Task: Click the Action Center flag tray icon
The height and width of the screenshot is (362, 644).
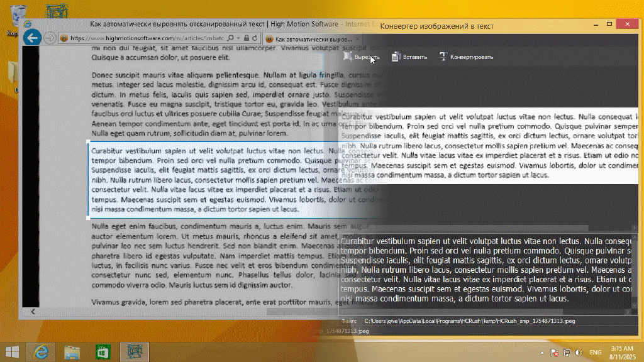Action: pos(555,353)
